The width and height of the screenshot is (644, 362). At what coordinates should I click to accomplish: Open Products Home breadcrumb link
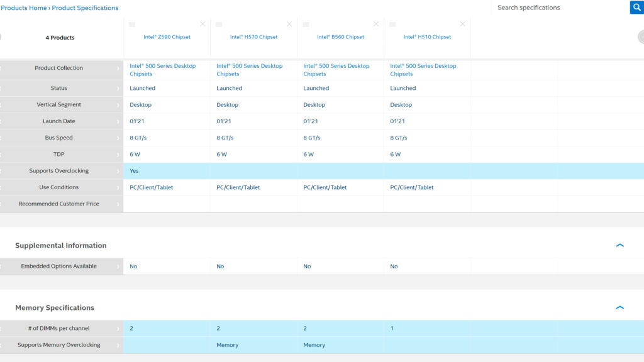pos(24,8)
